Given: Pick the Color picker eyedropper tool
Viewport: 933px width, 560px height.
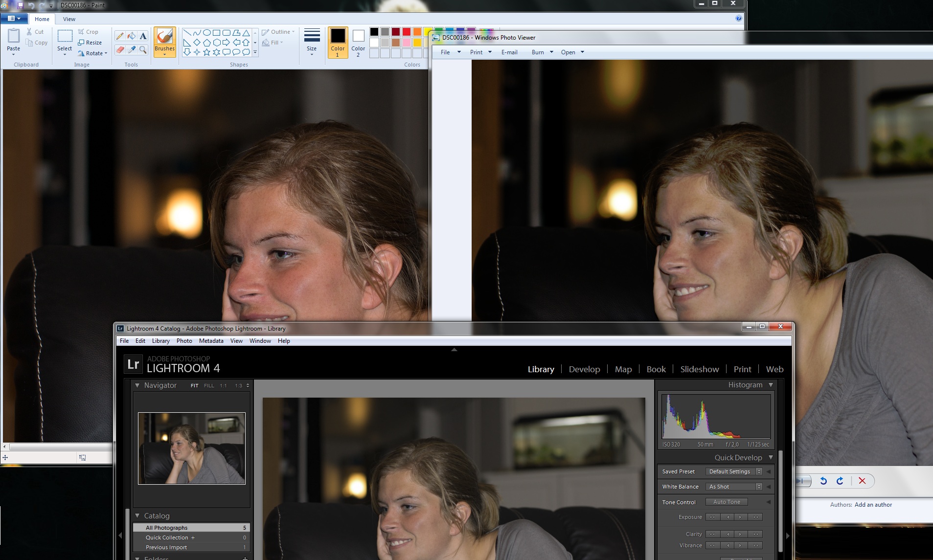Looking at the screenshot, I should coord(132,49).
